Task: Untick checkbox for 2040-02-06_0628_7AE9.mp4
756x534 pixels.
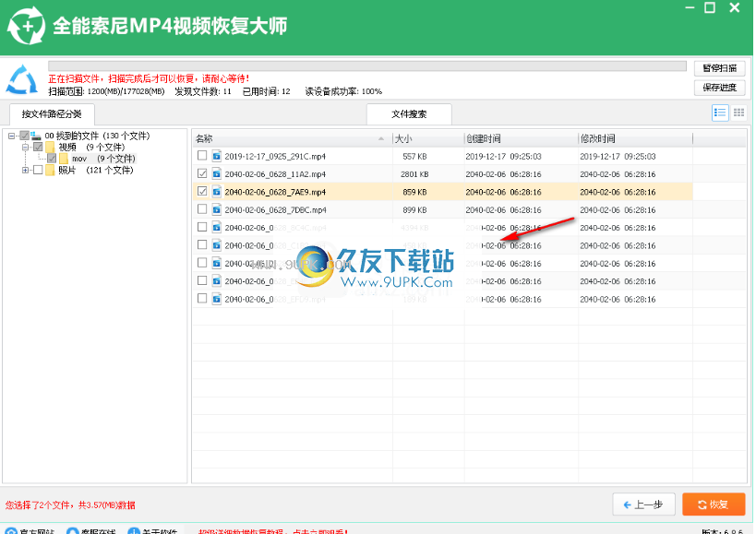Action: click(202, 191)
